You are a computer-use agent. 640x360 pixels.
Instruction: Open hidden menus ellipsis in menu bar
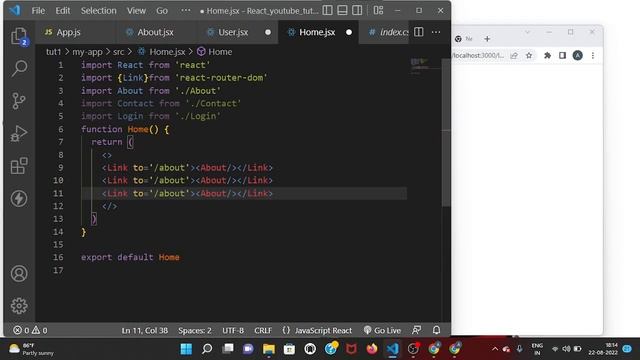click(186, 10)
